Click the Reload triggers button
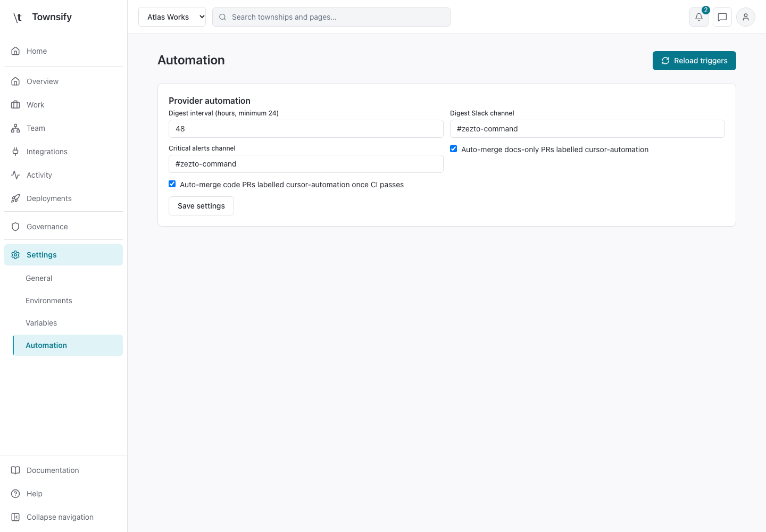766x532 pixels. click(x=694, y=61)
